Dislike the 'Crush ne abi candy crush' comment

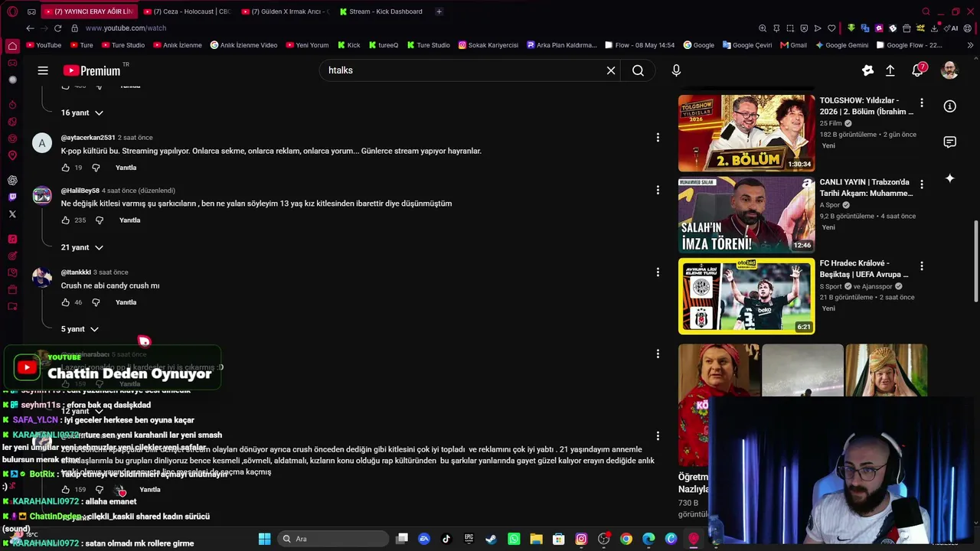pos(96,302)
